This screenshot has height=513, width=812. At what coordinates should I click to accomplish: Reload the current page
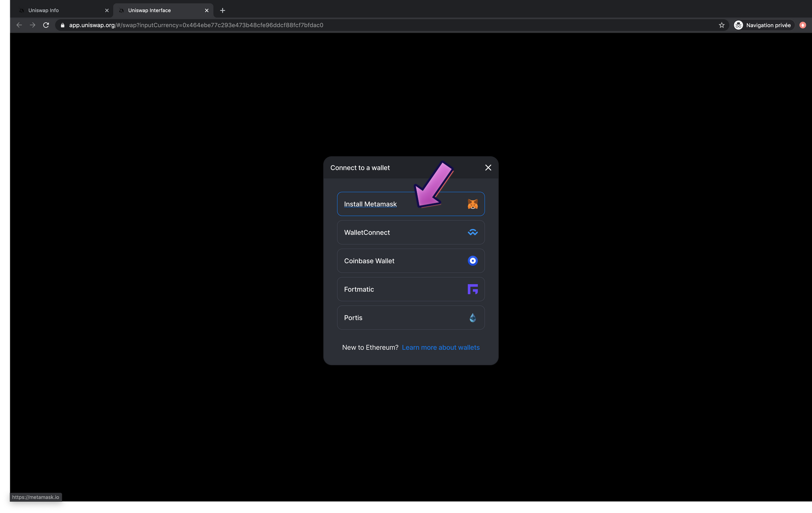(46, 25)
